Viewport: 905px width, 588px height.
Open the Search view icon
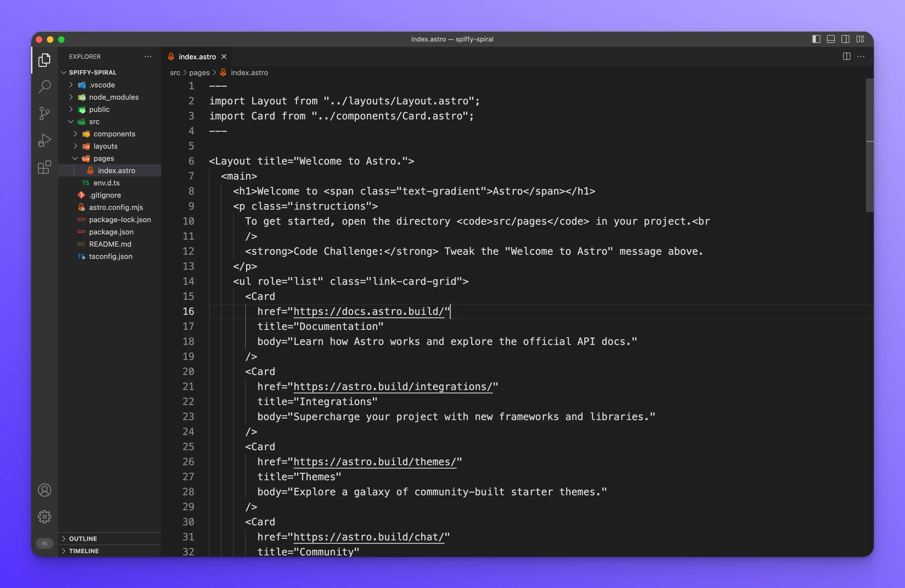click(x=45, y=87)
